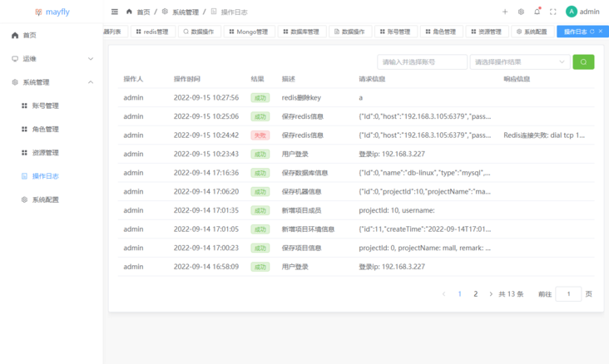The image size is (609, 364).
Task: Open the notification bell icon
Action: [537, 12]
